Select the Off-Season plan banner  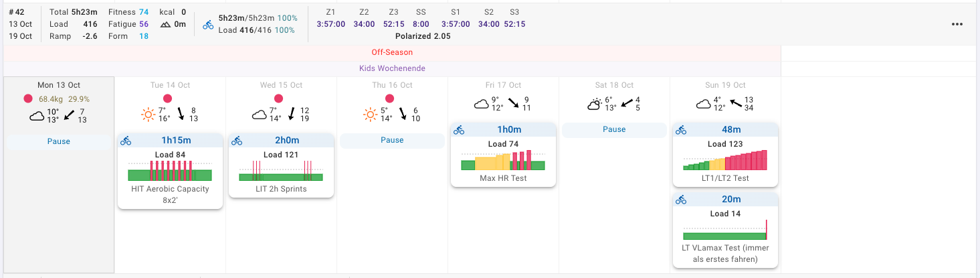coord(392,52)
